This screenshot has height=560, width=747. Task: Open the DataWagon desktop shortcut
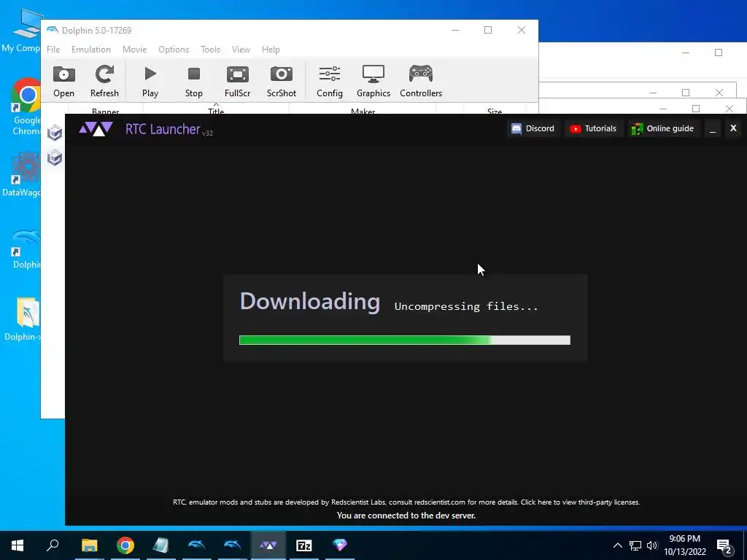(x=22, y=174)
